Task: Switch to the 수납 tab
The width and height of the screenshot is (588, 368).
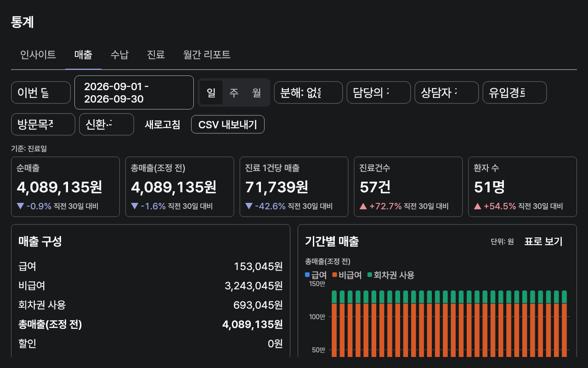Action: 119,55
